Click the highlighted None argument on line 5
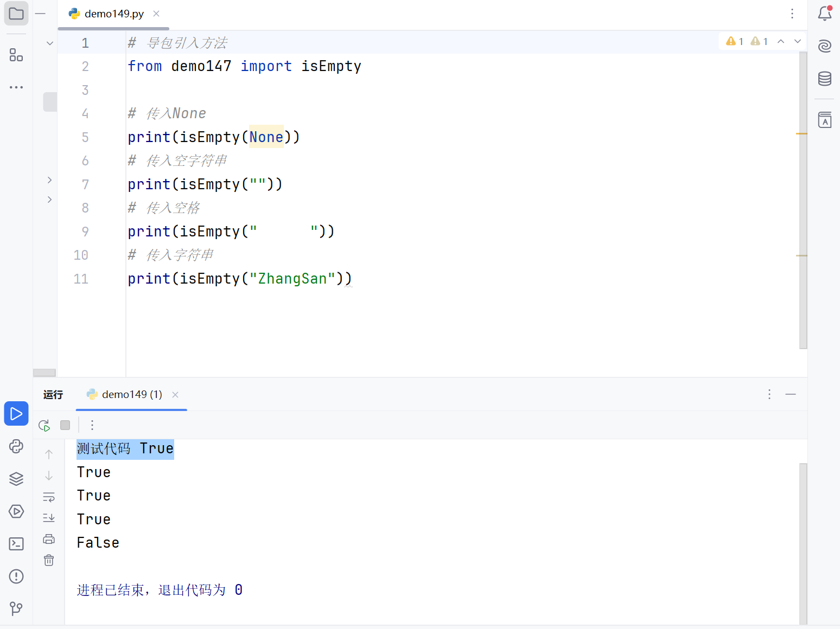The height and width of the screenshot is (629, 840). pos(266,137)
